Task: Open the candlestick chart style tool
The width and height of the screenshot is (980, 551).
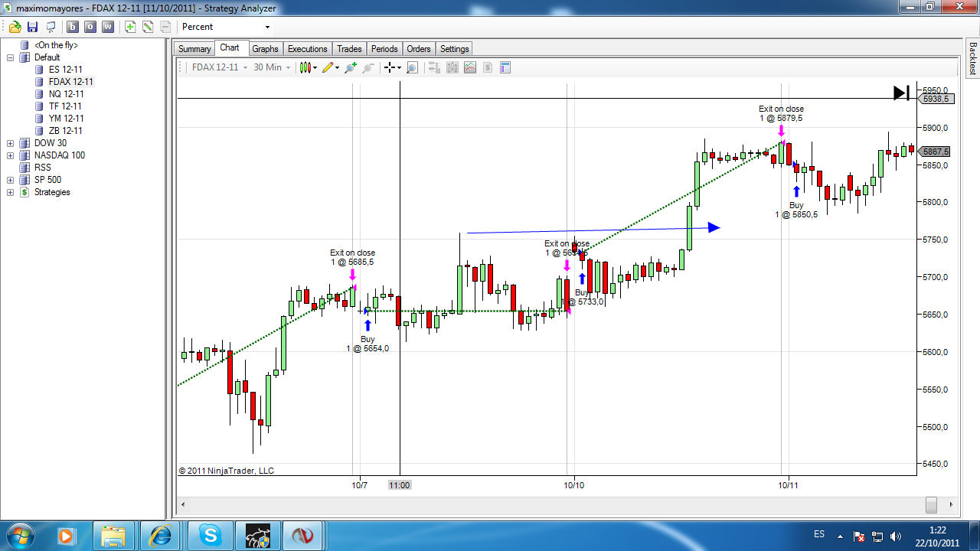Action: (305, 67)
